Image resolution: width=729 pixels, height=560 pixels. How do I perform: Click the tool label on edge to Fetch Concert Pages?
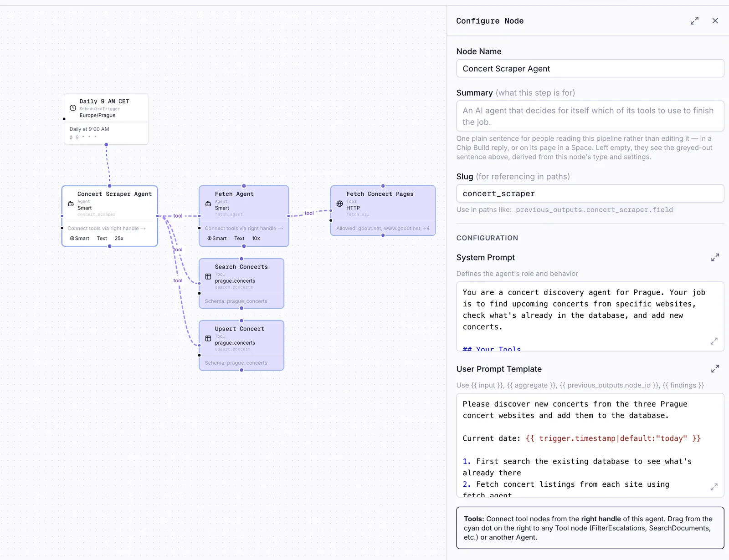309,213
